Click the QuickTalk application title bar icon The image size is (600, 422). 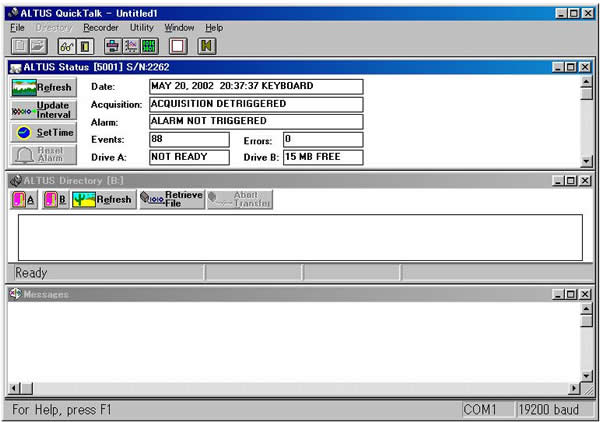[x=13, y=13]
